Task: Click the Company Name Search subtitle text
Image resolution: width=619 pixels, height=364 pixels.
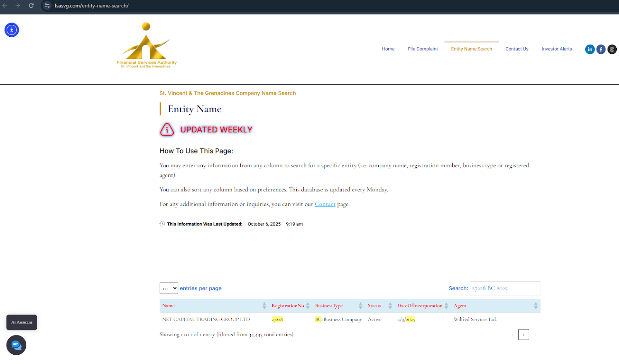Action: tap(227, 93)
